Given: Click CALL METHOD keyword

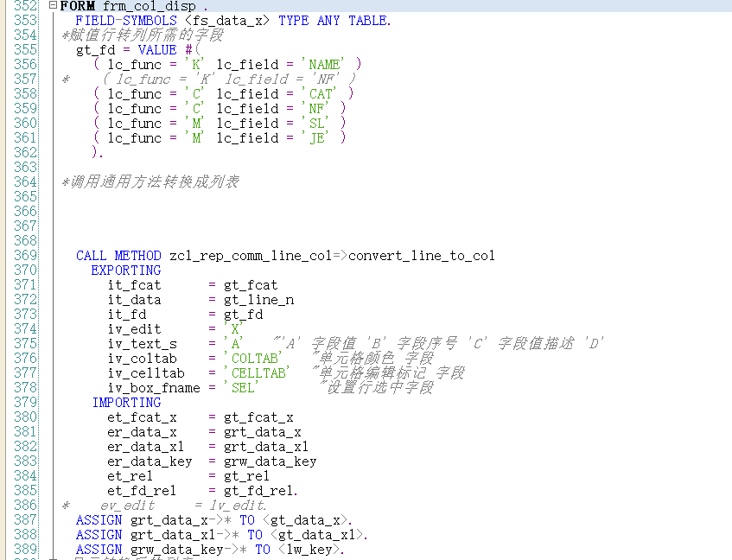Looking at the screenshot, I should point(118,255).
